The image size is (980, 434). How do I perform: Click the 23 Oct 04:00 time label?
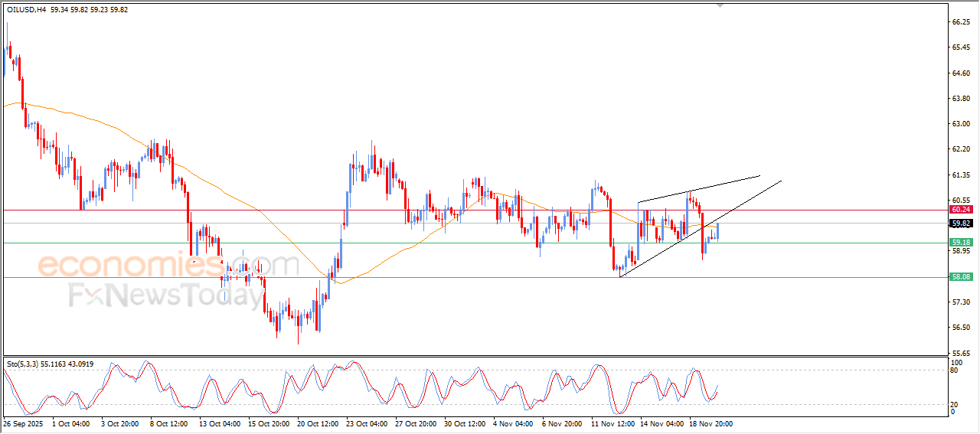point(366,423)
